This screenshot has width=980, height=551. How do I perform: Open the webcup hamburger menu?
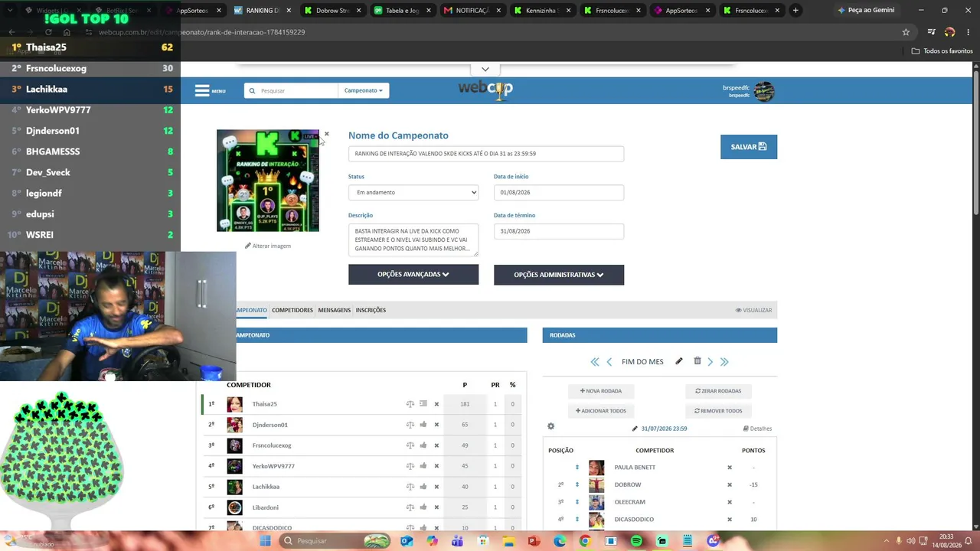tap(210, 90)
